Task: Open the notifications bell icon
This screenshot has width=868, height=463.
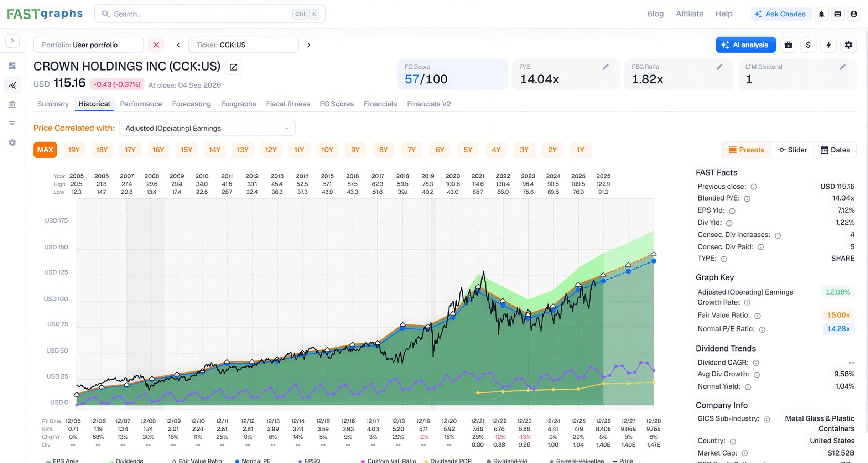Action: [821, 14]
